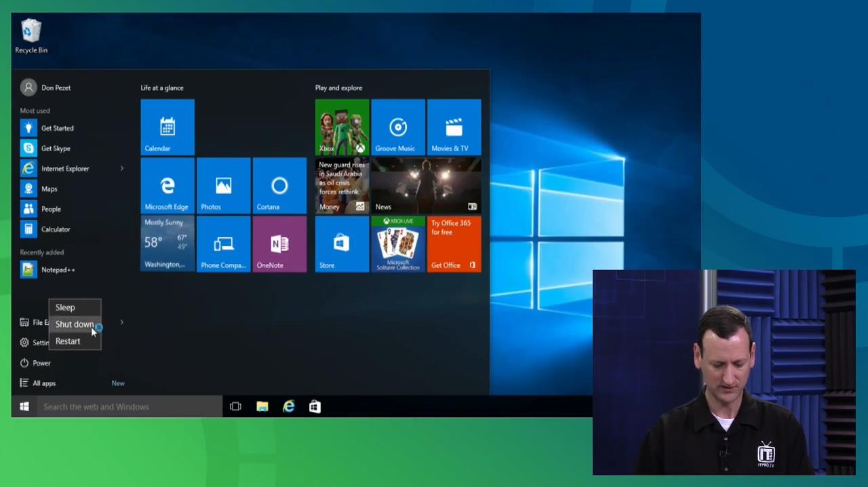Click the Power button in Start menu
868x487 pixels.
36,363
